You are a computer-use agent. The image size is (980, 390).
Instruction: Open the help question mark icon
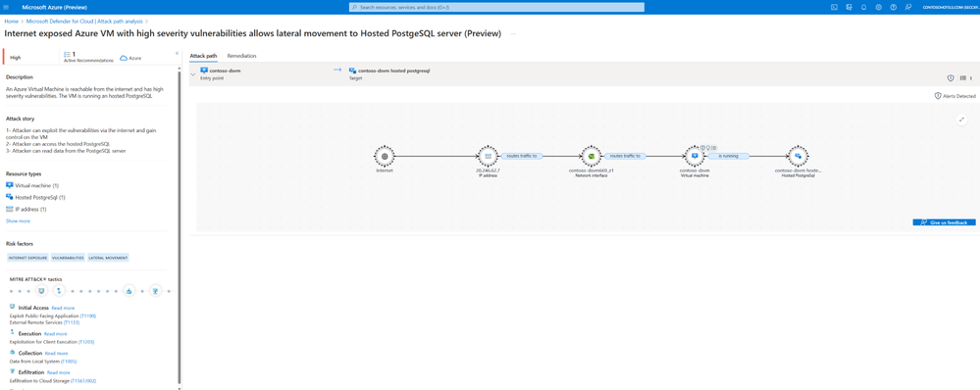(x=893, y=8)
